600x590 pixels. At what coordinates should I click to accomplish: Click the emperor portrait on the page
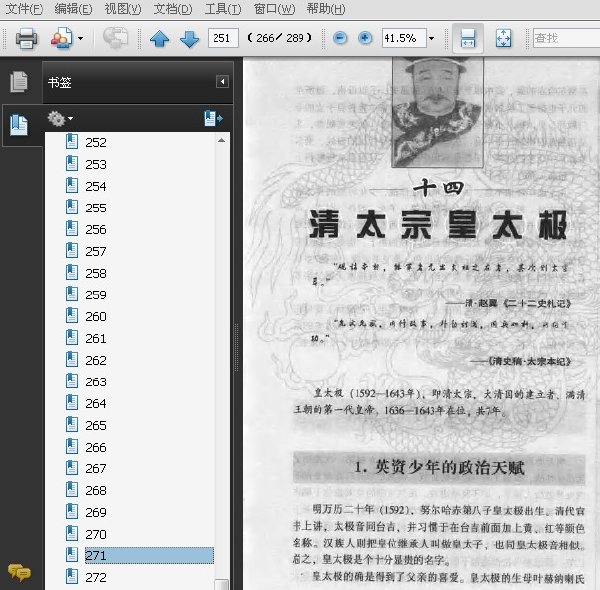tap(437, 112)
